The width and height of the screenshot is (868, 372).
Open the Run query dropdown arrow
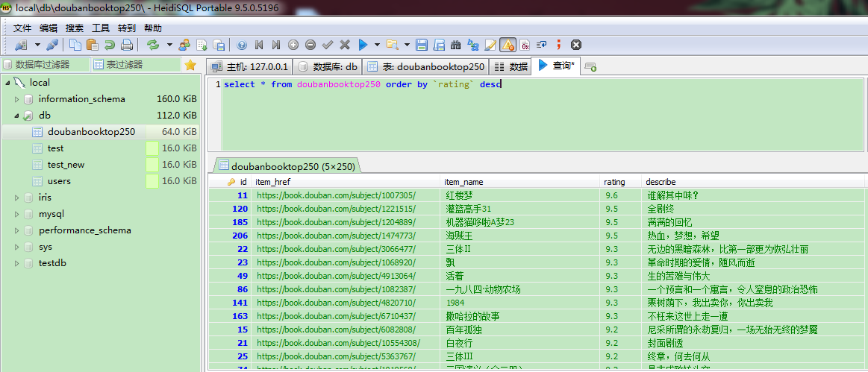(x=378, y=45)
